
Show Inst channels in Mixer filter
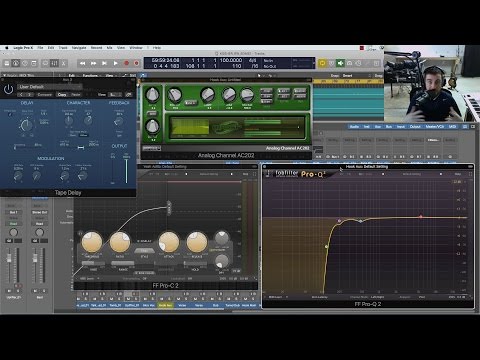pos(366,127)
